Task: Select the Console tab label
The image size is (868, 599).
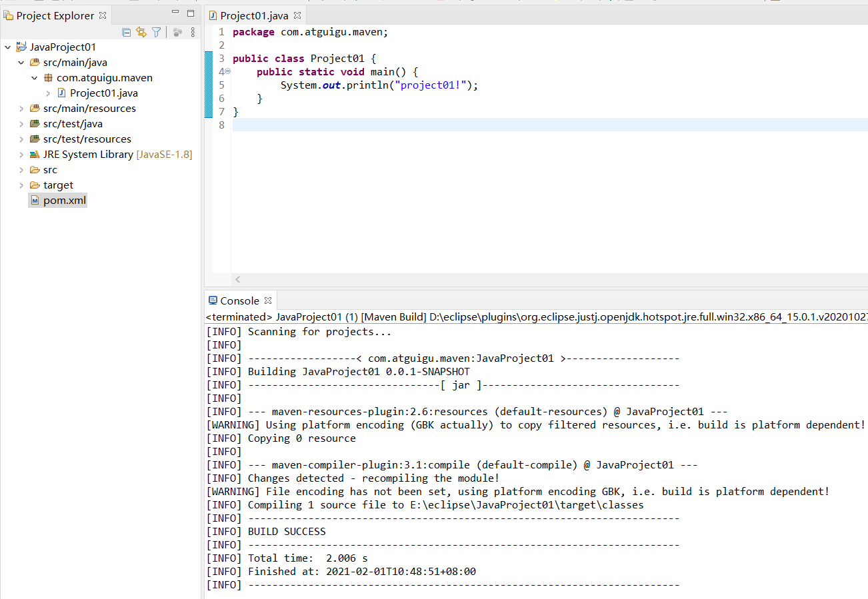Action: 239,301
